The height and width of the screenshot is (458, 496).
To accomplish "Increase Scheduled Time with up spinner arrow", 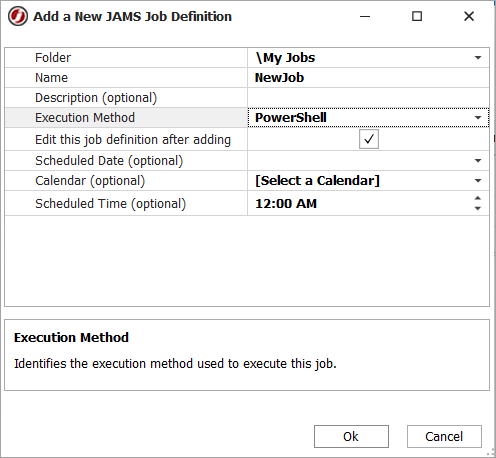I will coord(478,198).
